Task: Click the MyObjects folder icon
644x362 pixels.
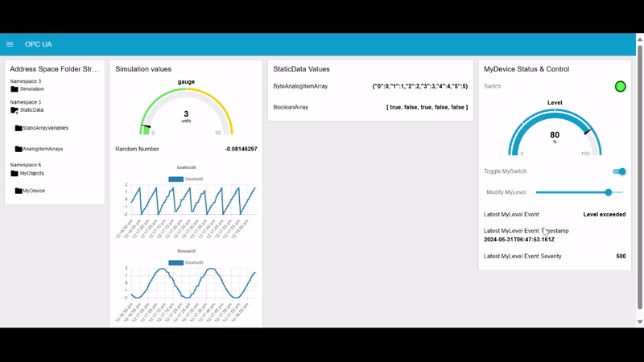Action: click(14, 173)
